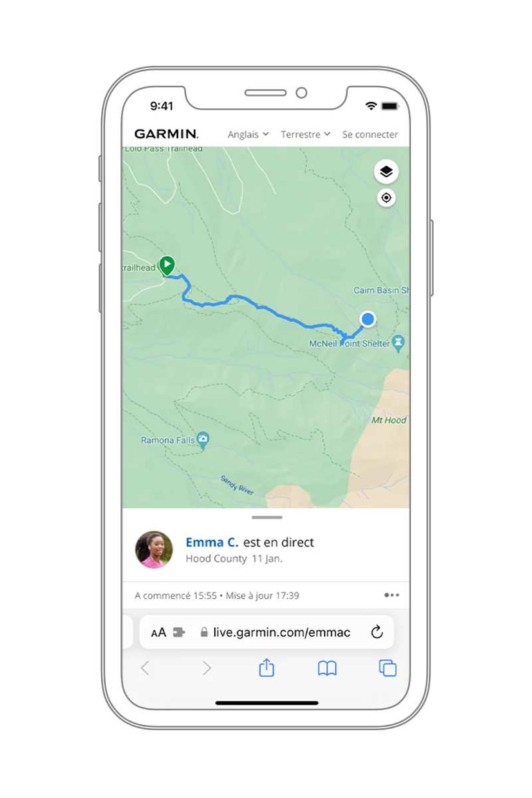Tap the Ramona Falls camera marker
This screenshot has height=798, width=532.
click(203, 440)
